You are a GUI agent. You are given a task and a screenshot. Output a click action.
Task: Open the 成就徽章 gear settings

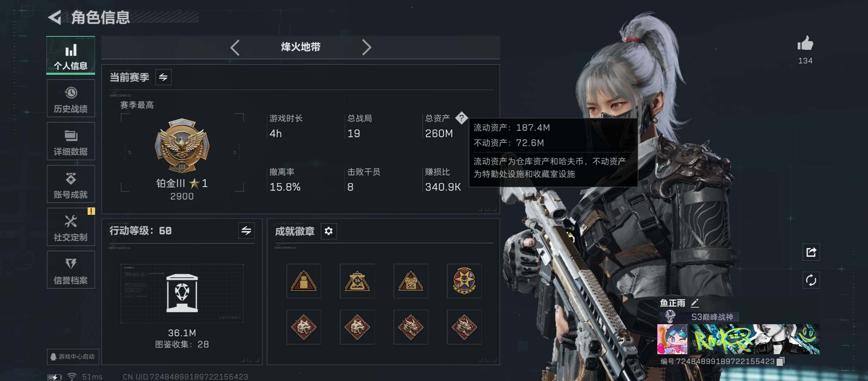(x=329, y=231)
